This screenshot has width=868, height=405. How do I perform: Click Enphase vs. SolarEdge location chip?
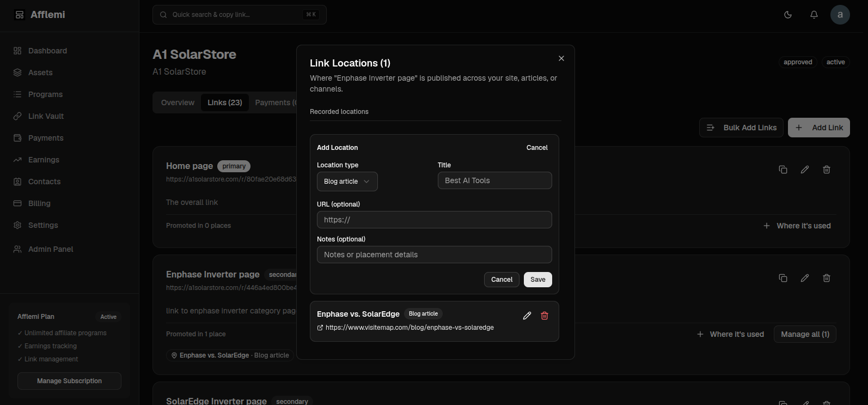tap(230, 355)
